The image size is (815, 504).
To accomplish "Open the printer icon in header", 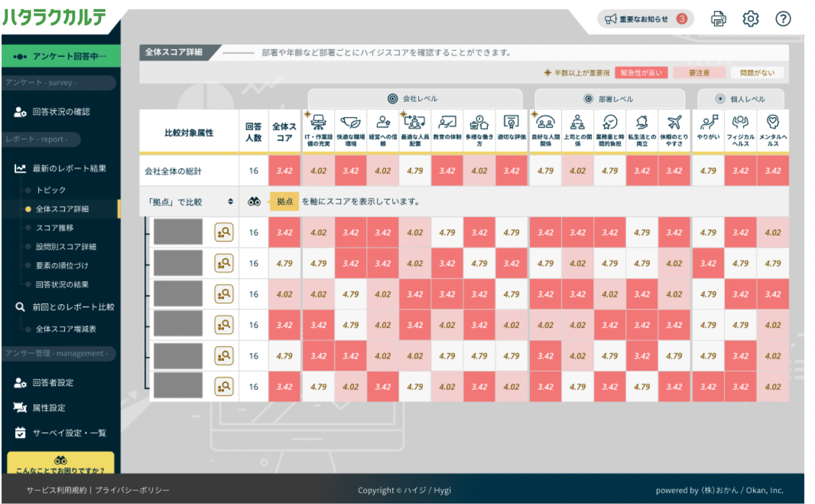I will pyautogui.click(x=719, y=19).
